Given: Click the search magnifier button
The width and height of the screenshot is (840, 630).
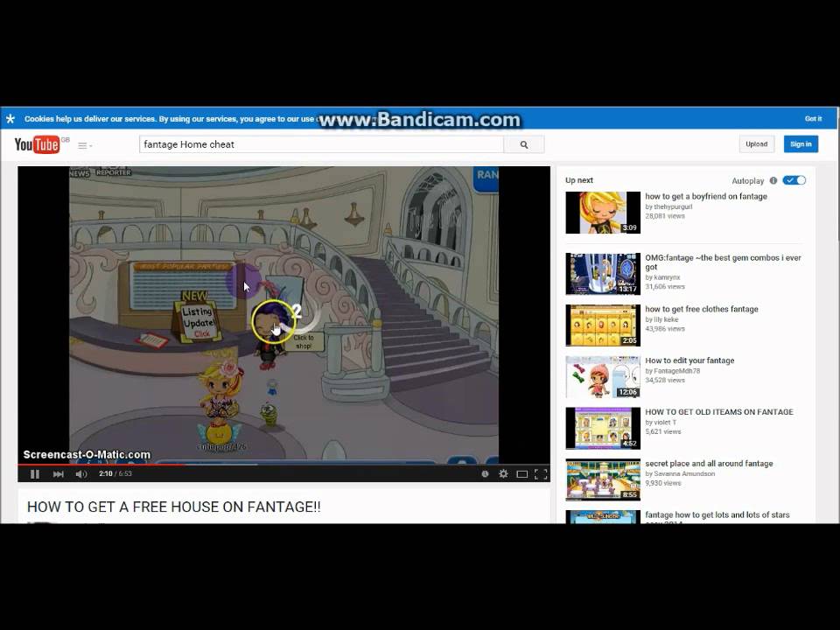Looking at the screenshot, I should click(524, 144).
